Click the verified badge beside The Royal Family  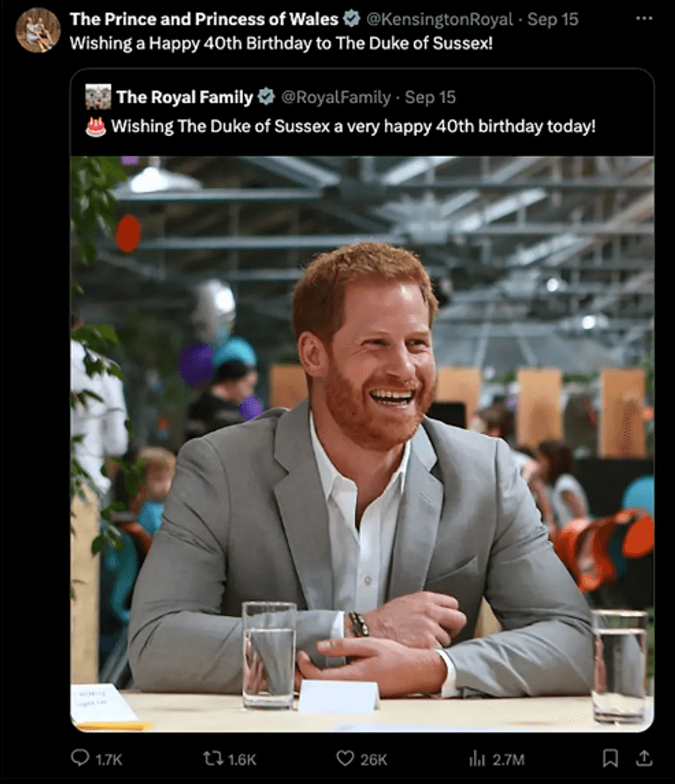click(x=264, y=97)
